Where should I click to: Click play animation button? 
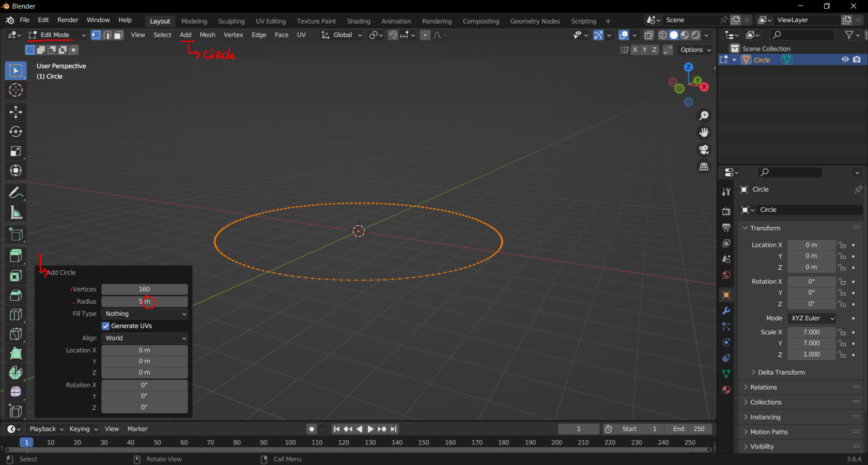370,429
